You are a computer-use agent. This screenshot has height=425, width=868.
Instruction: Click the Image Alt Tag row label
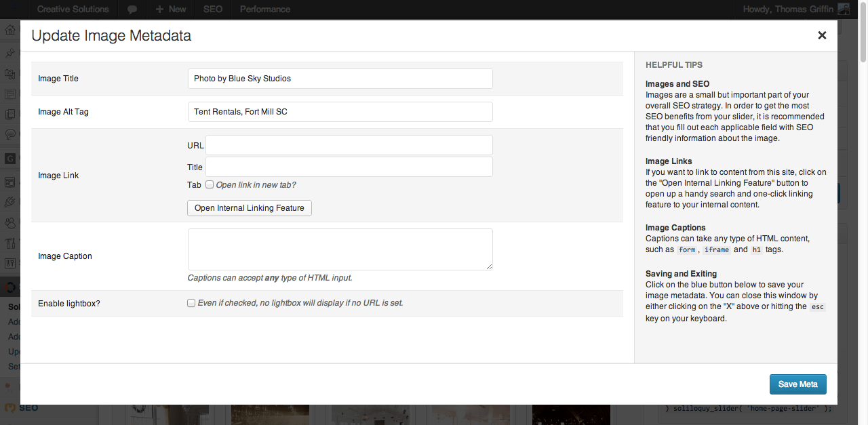tap(63, 112)
